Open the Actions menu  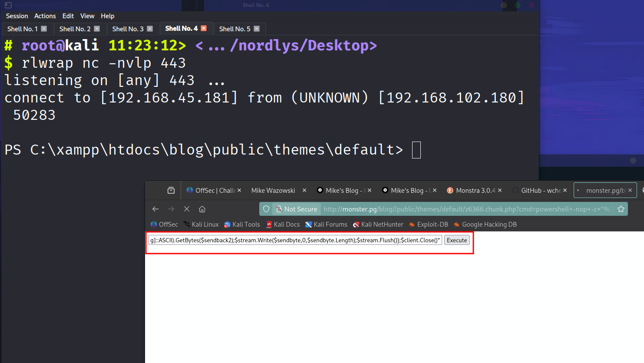[45, 16]
